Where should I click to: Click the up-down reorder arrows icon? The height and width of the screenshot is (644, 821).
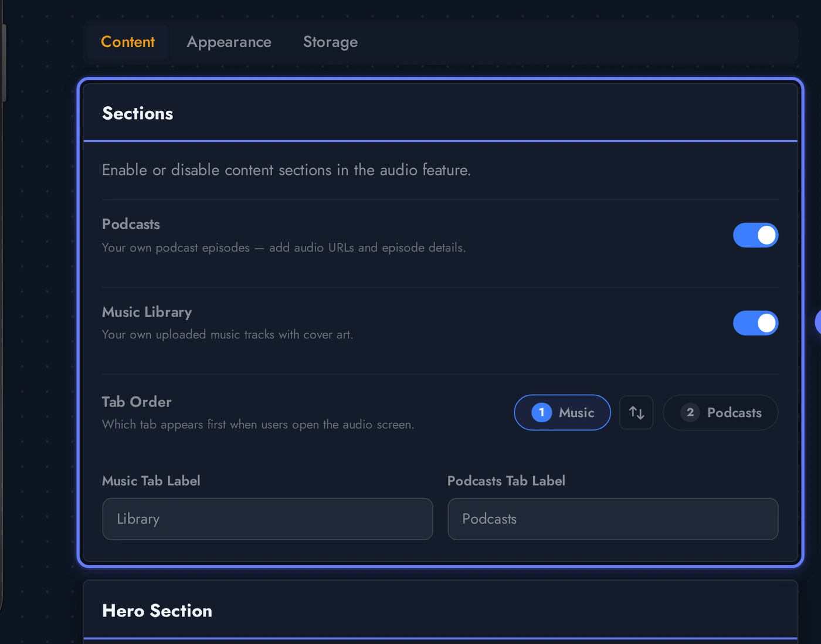point(636,412)
